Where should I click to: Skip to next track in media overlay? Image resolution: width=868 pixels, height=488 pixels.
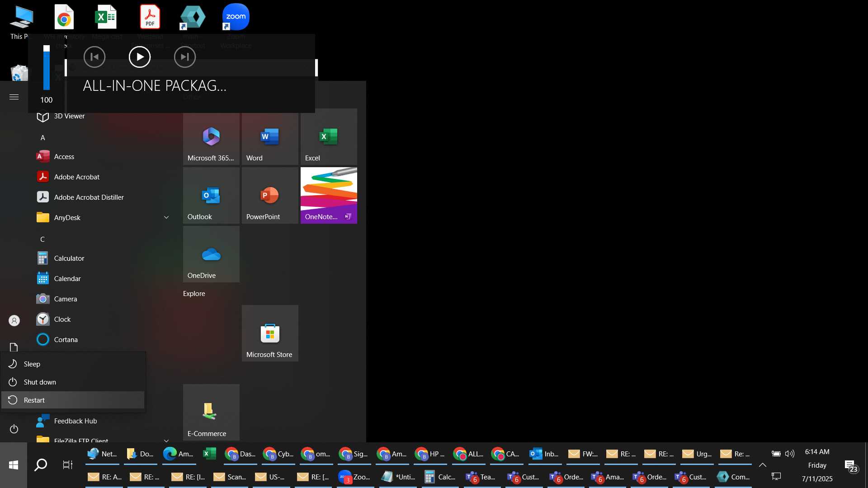(x=185, y=57)
